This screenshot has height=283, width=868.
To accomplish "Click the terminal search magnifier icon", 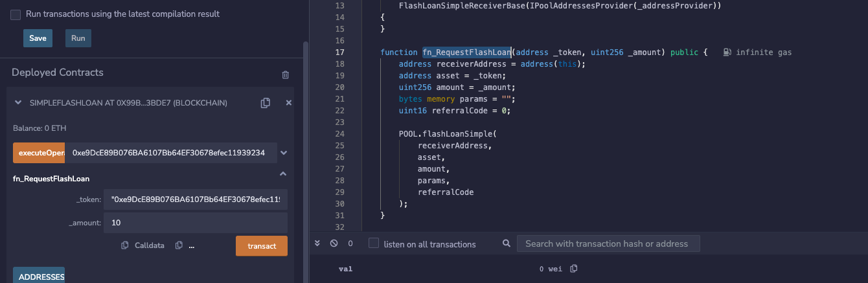I will pos(507,244).
